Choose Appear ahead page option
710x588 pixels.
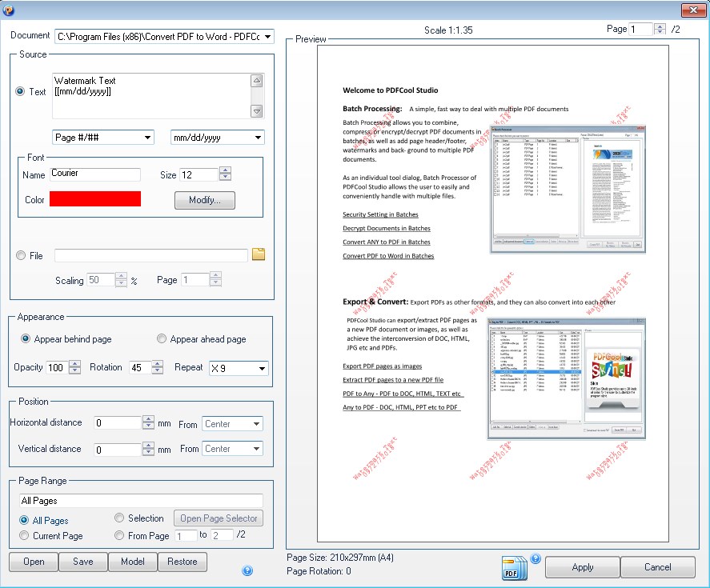(161, 338)
